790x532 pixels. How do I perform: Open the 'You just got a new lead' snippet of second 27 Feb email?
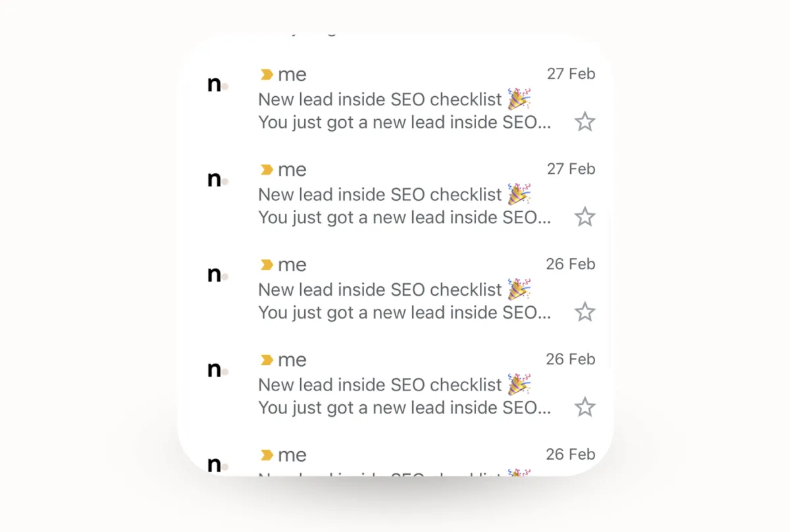pyautogui.click(x=404, y=217)
